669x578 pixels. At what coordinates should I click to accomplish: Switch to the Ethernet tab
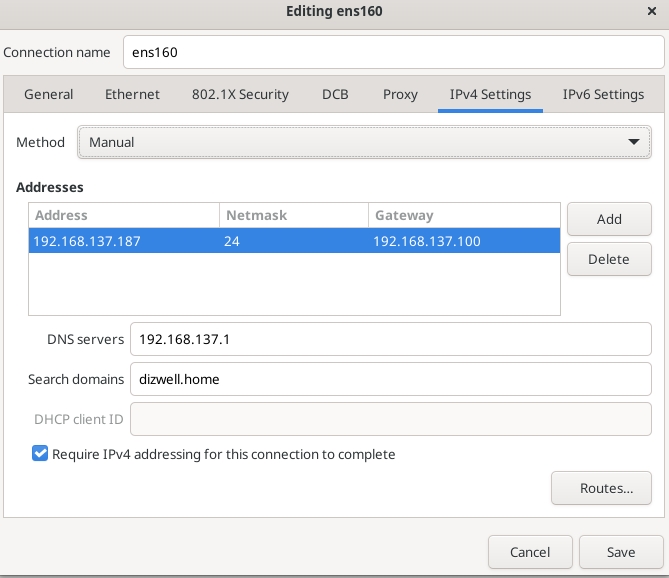132,95
